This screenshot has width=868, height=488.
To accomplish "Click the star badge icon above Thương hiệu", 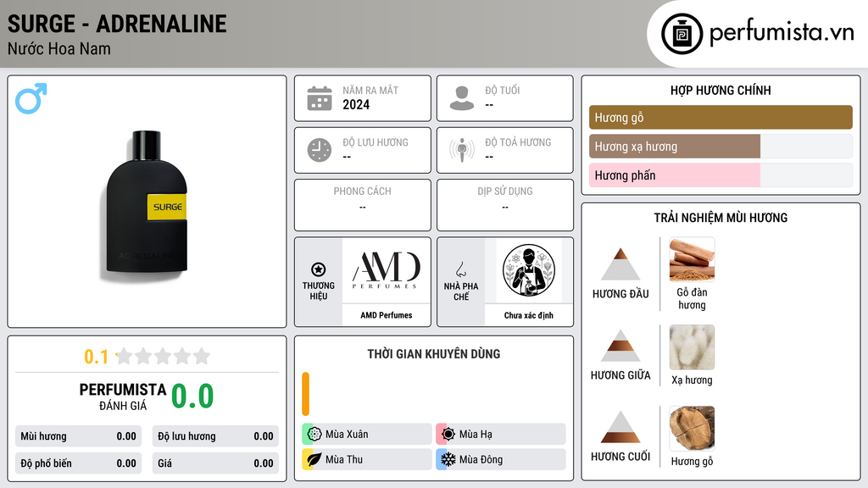I will 319,269.
